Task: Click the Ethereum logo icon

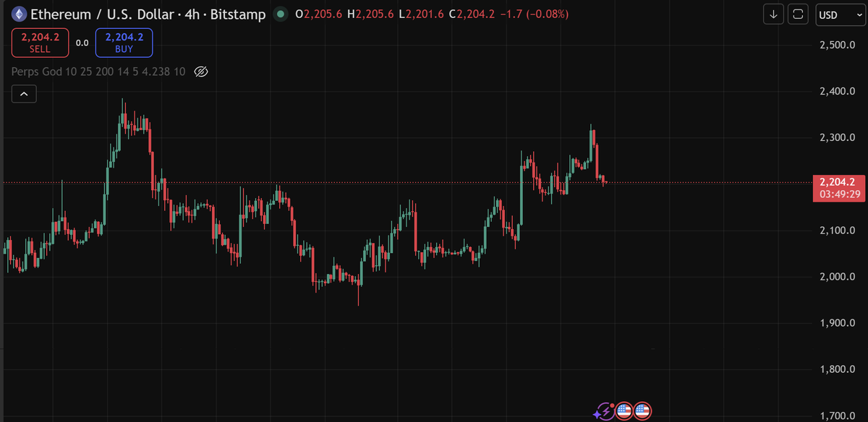Action: [x=20, y=14]
